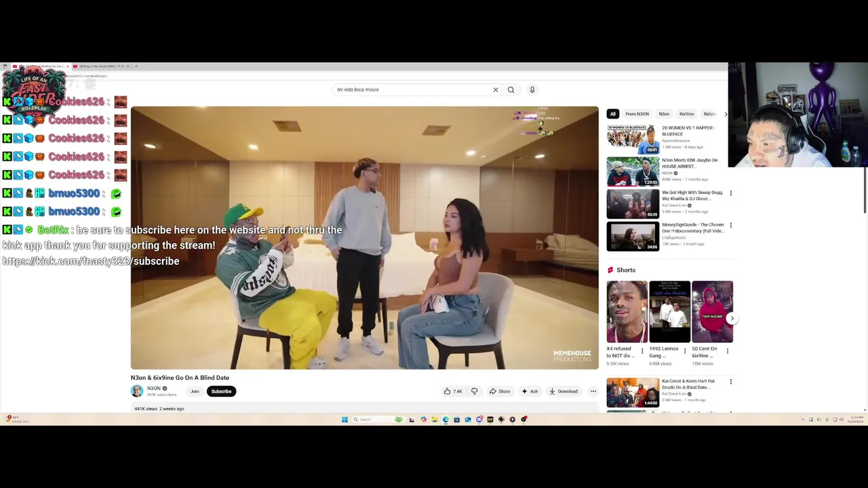This screenshot has width=868, height=488.
Task: Show hidden system tray icons
Action: click(802, 420)
